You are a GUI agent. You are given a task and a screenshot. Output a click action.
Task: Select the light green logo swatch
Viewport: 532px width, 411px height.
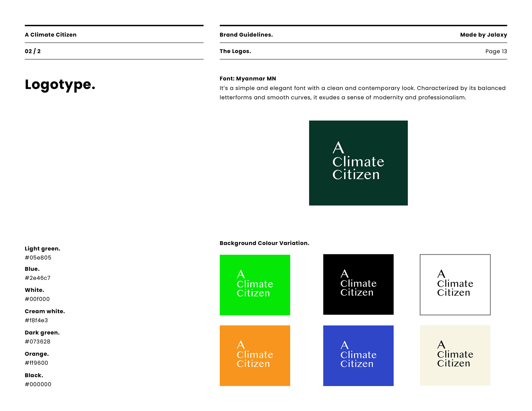255,285
